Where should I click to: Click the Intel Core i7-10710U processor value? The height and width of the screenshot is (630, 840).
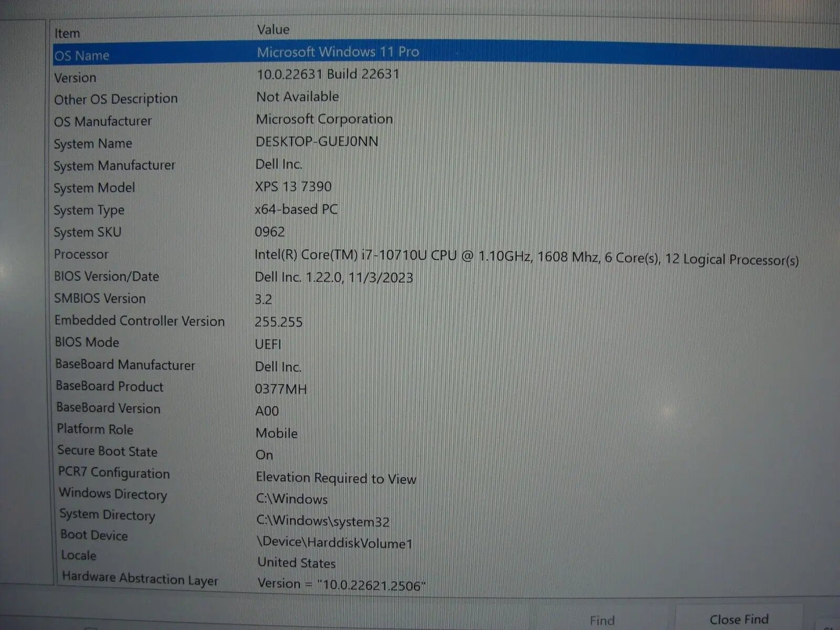527,258
